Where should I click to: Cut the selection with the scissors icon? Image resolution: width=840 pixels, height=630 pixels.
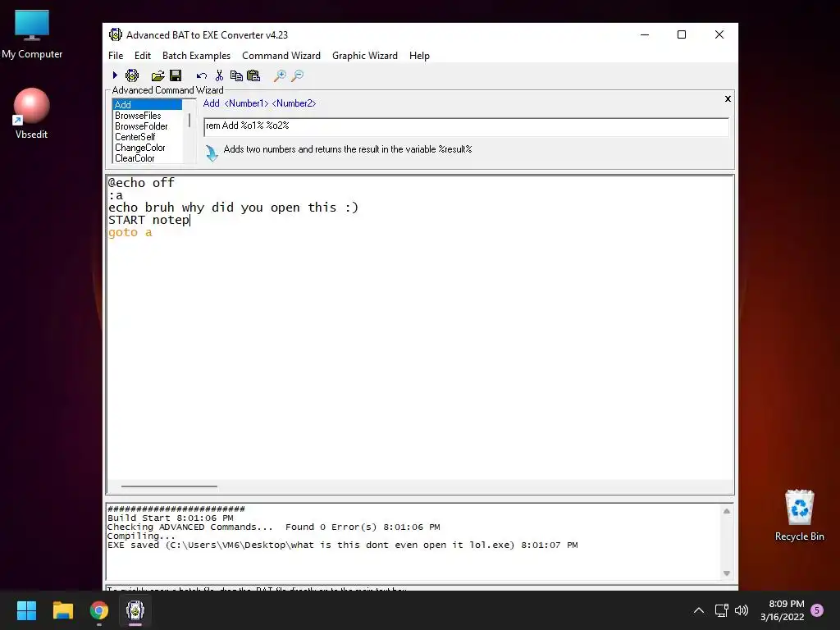coord(219,75)
